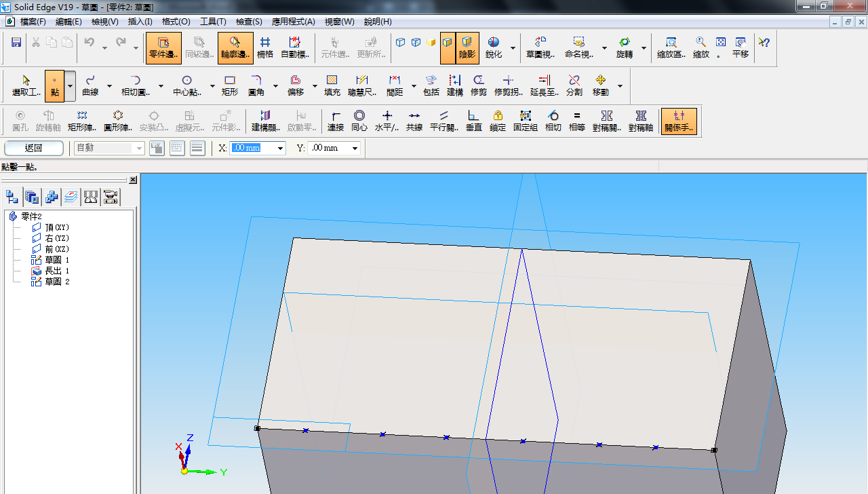Open the X coordinate value dropdown
Viewport: 868px width, 494px height.
[x=280, y=148]
